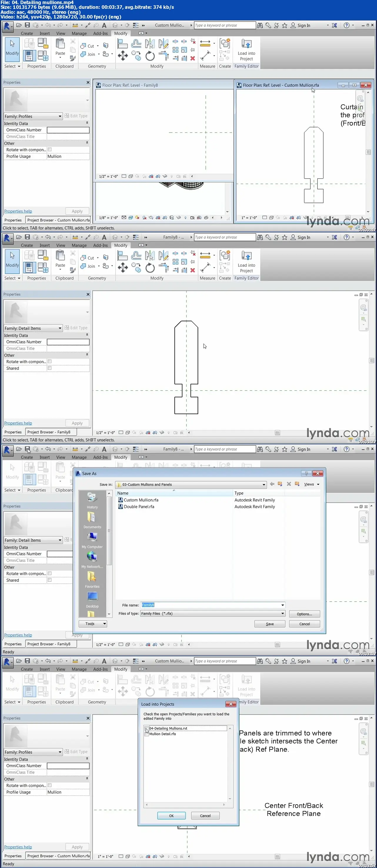Open the Create tab in first frame ribbon

tap(27, 33)
